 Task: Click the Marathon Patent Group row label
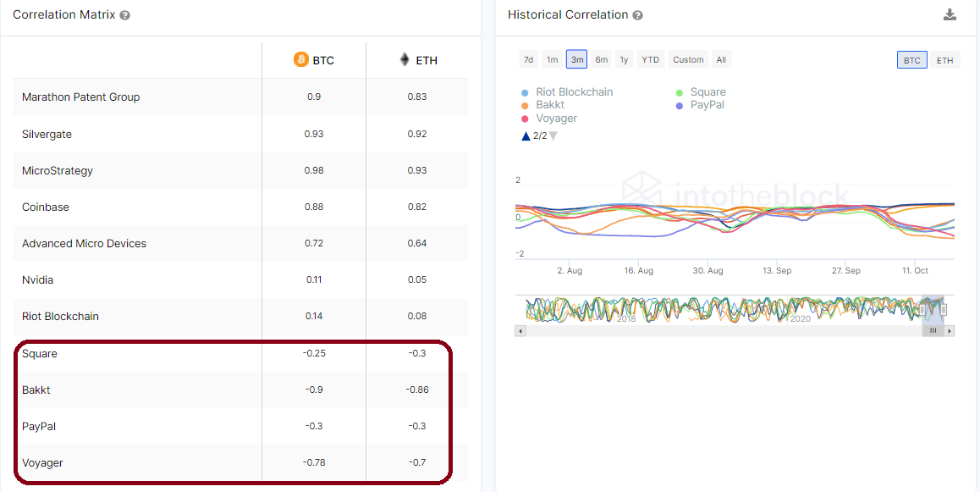click(80, 97)
